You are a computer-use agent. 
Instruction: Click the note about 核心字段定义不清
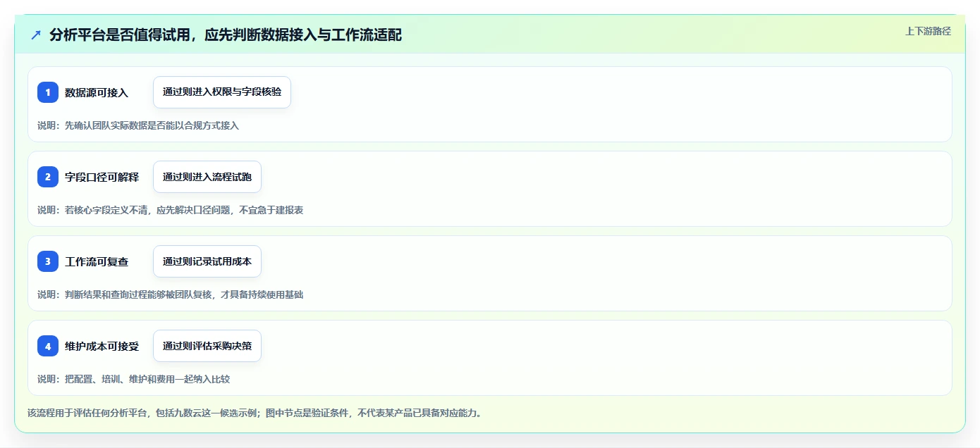point(171,210)
